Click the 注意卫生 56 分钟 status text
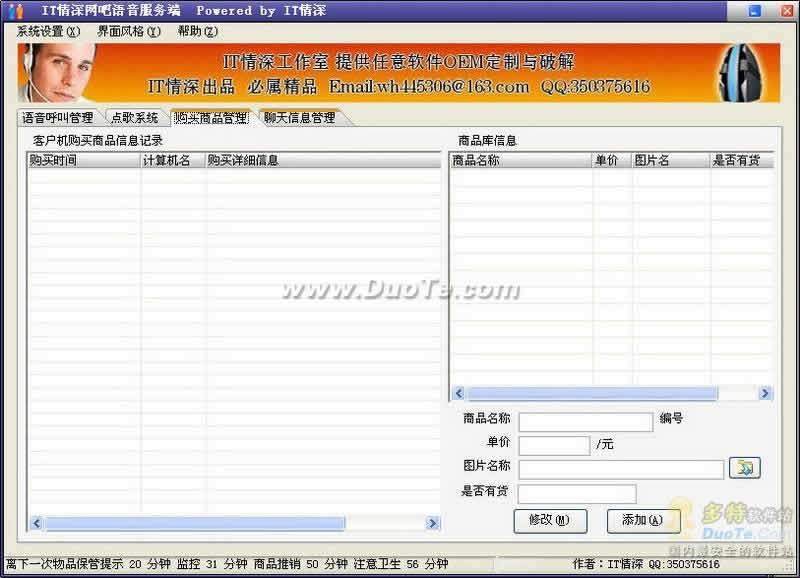 [401, 564]
